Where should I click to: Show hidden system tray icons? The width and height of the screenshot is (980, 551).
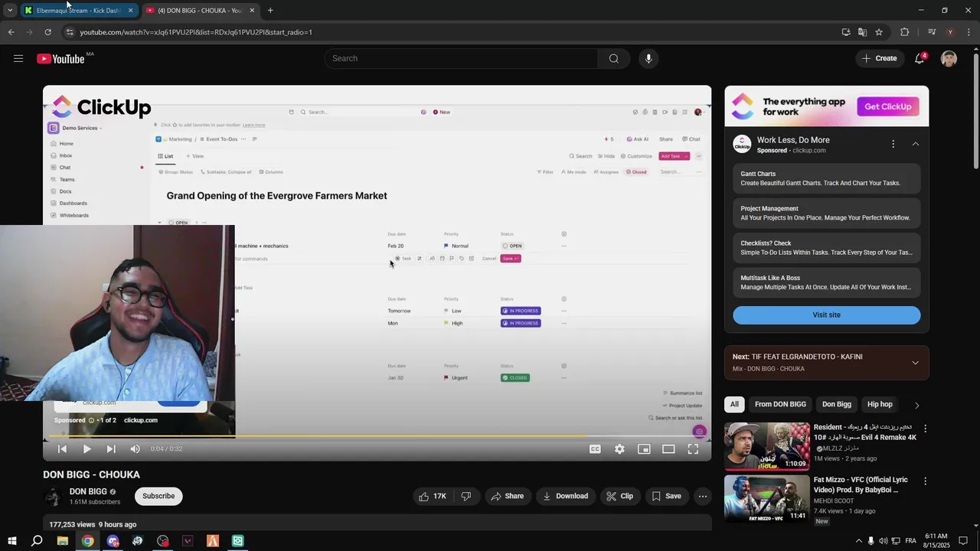(x=858, y=541)
